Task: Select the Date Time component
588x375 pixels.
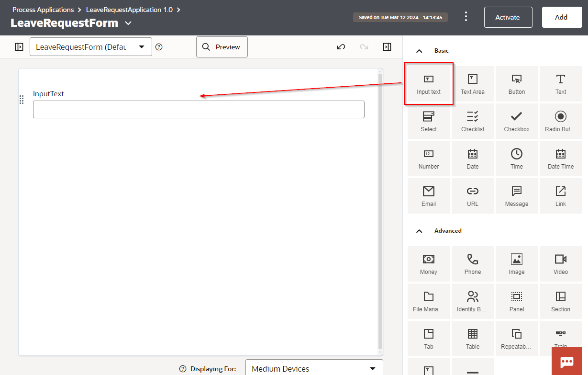Action: point(560,159)
